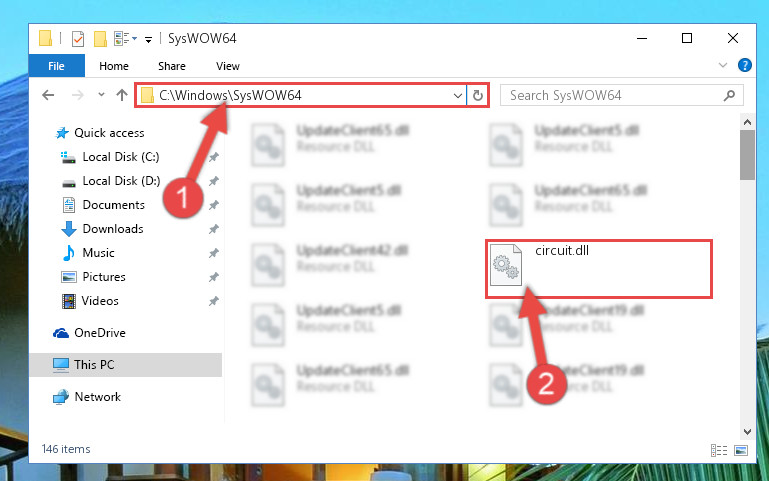Click the scrollbar up arrow
Screen dimensions: 769x481
pyautogui.click(x=747, y=122)
